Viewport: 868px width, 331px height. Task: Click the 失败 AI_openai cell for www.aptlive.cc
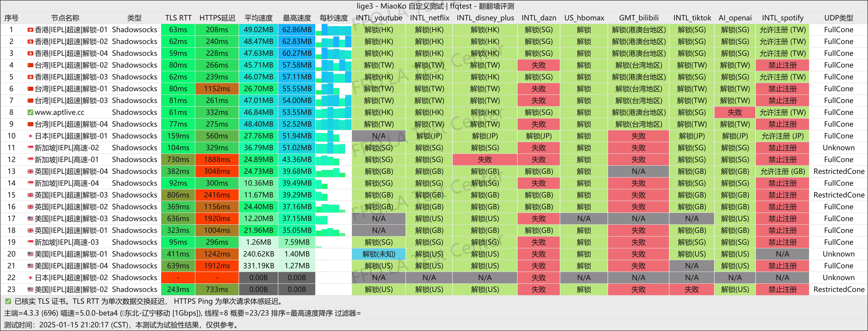(x=735, y=113)
